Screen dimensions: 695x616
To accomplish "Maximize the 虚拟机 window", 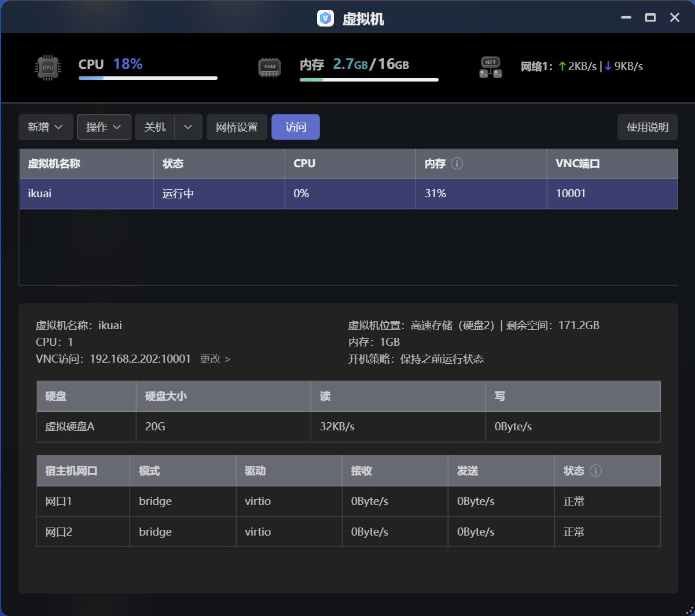I will click(650, 18).
